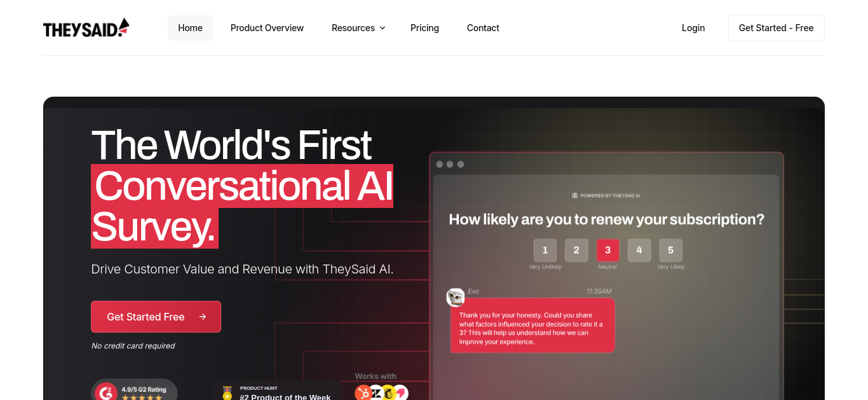Select rating 1 Very Unlikely

[x=545, y=250]
